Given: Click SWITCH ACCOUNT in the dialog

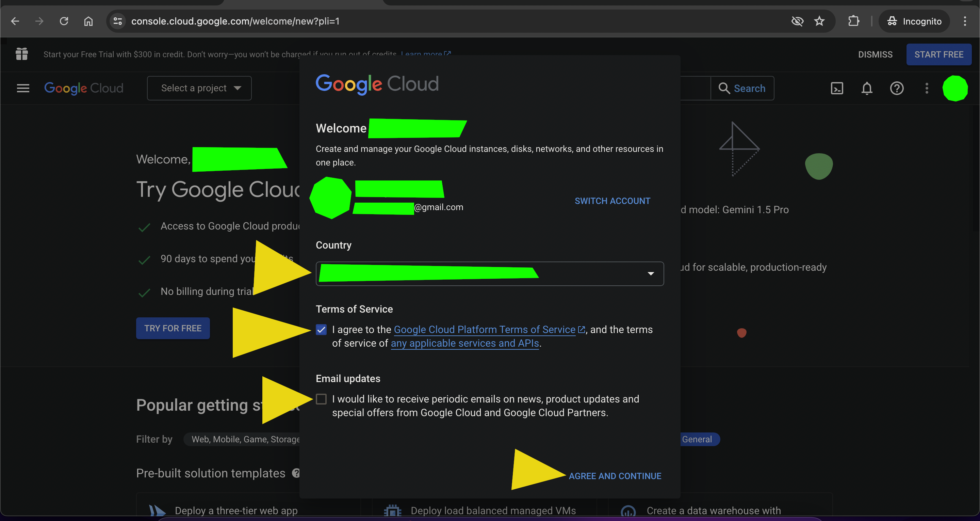Looking at the screenshot, I should pyautogui.click(x=612, y=201).
